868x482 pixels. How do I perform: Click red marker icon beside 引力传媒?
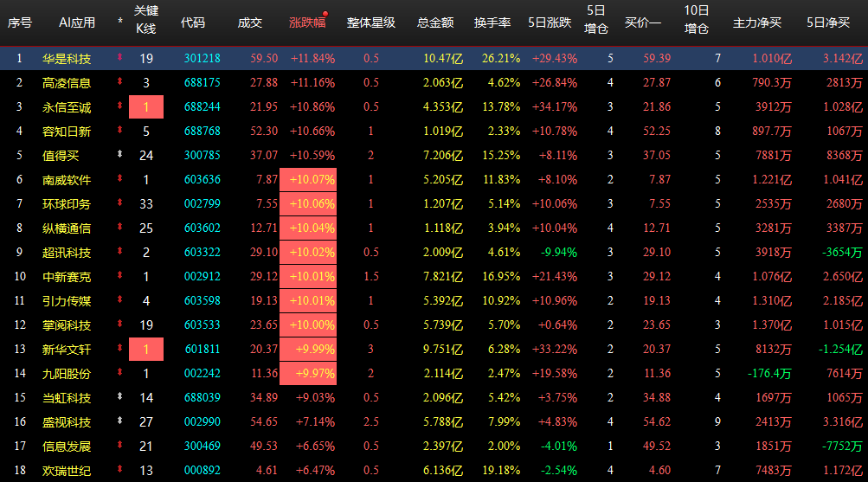click(x=119, y=299)
